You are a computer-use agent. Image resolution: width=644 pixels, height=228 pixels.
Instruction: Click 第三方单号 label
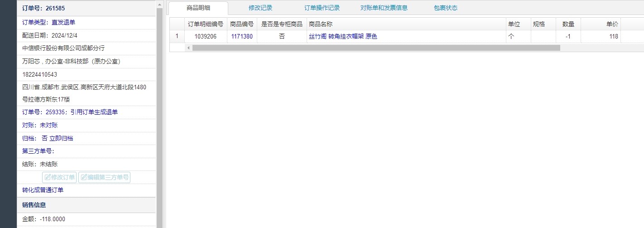[x=38, y=151]
